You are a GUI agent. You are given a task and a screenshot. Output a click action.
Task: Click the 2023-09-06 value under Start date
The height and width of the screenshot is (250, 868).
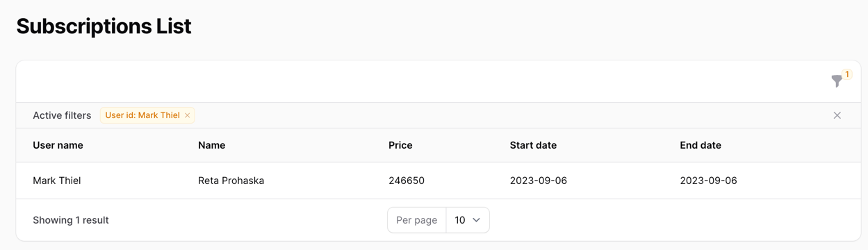coord(539,181)
